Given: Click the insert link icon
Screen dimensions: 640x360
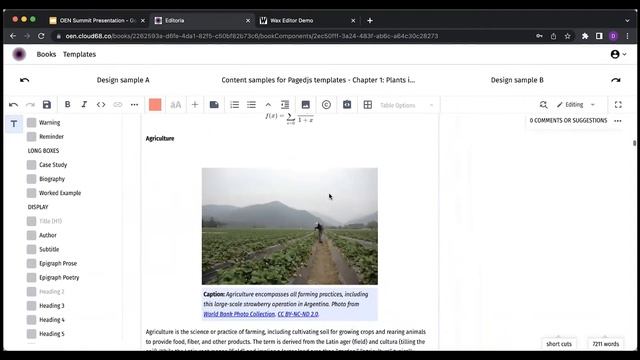Looking at the screenshot, I should 118,105.
